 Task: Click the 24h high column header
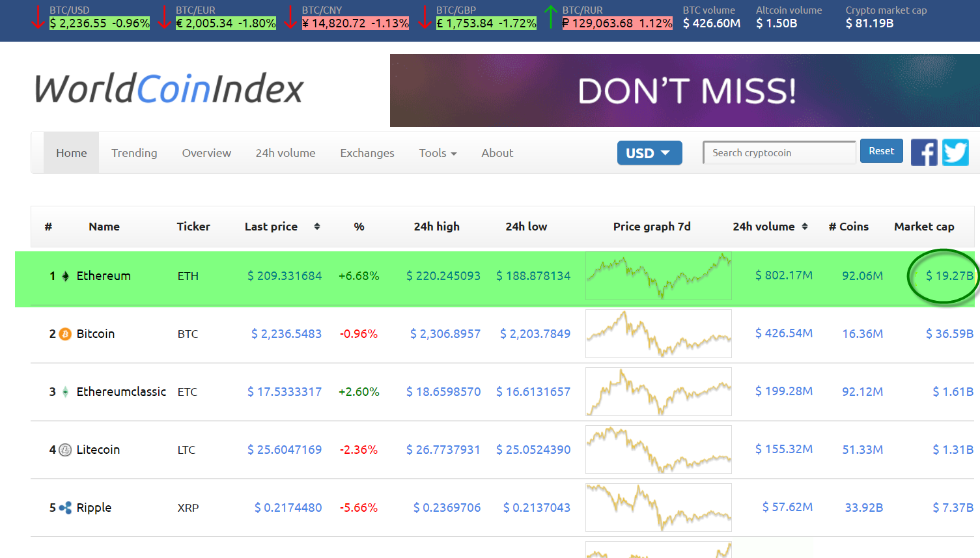437,227
